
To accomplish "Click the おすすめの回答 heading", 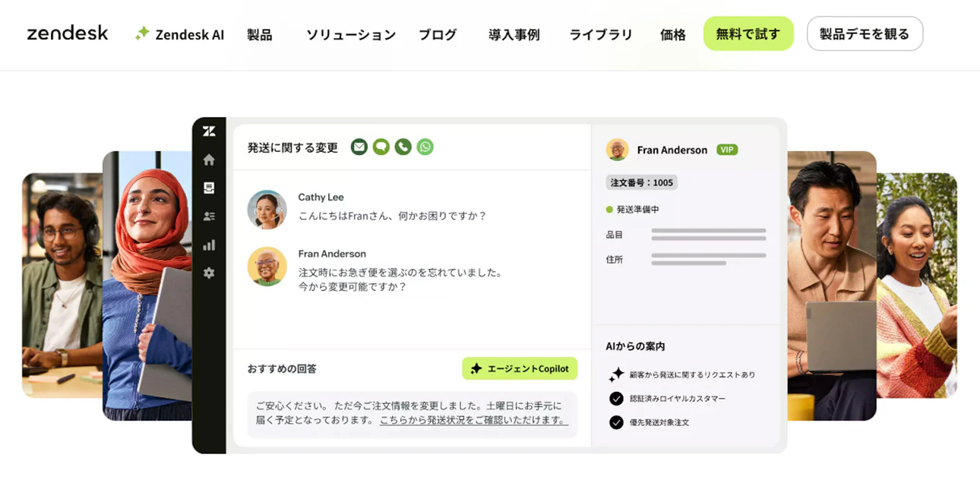I will coord(282,369).
